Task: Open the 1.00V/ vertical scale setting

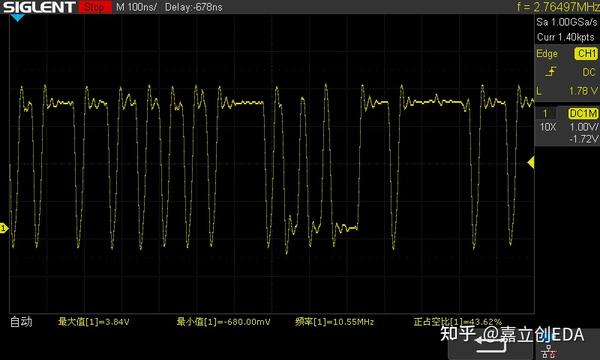Action: tap(584, 127)
